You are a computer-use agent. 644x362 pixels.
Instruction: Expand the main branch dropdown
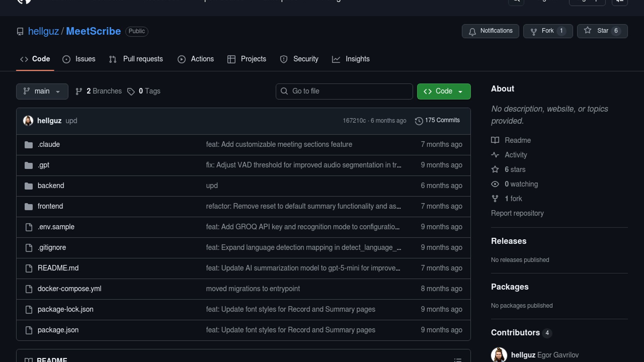[x=42, y=91]
